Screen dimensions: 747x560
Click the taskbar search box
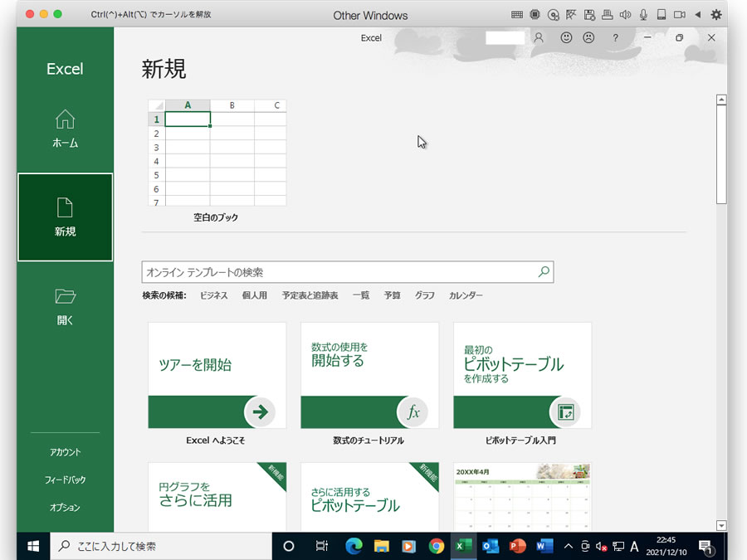point(161,546)
